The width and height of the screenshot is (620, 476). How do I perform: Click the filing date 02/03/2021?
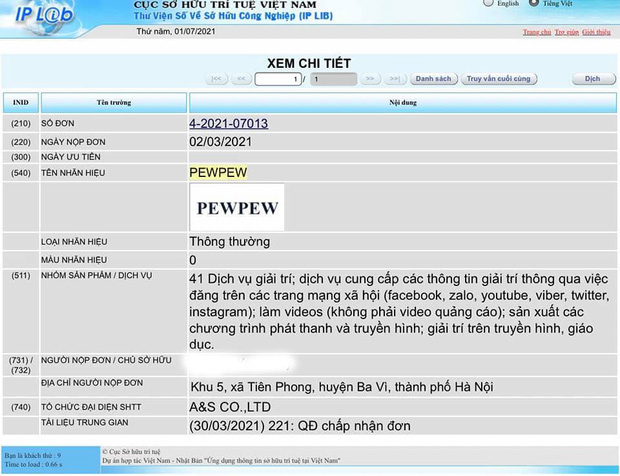click(x=221, y=142)
